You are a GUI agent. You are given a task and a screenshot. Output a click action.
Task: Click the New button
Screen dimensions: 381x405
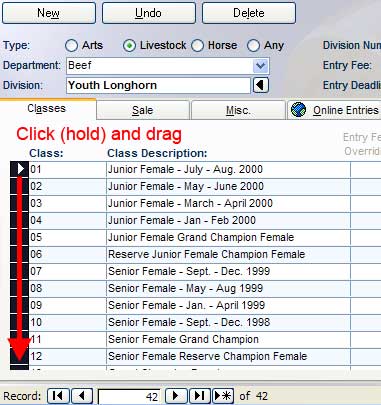click(49, 13)
